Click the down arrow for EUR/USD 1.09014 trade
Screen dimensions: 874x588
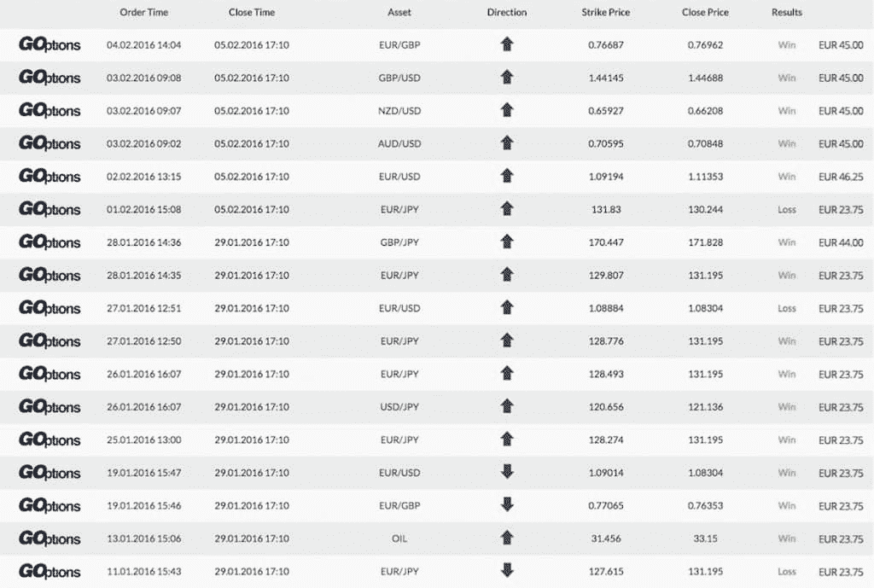click(507, 472)
